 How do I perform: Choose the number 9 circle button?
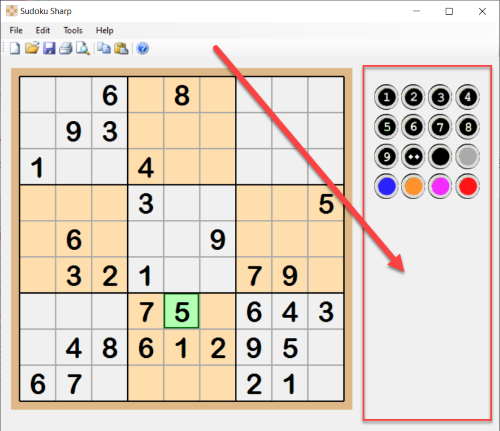[x=386, y=157]
